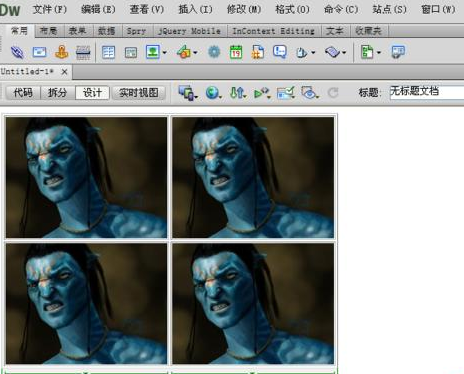Open the 站点(S) menu
This screenshot has width=464, height=374.
(x=390, y=9)
